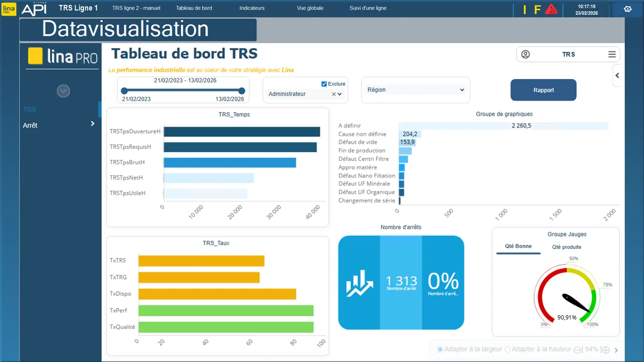Click the user profile icon beside TRS
This screenshot has width=644, height=362.
click(525, 54)
